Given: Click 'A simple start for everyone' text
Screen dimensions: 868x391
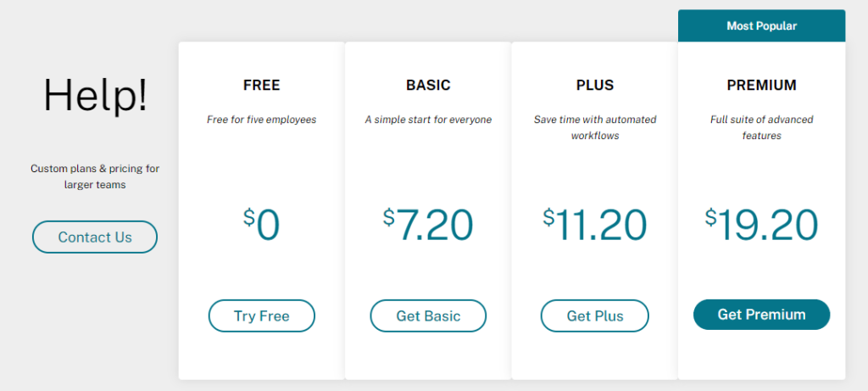Looking at the screenshot, I should 428,120.
